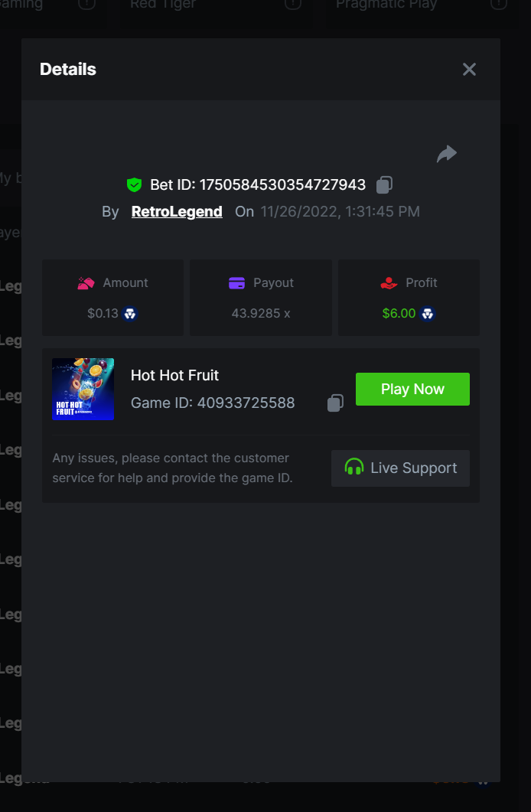Open Live Support chat
The width and height of the screenshot is (531, 812).
point(401,468)
